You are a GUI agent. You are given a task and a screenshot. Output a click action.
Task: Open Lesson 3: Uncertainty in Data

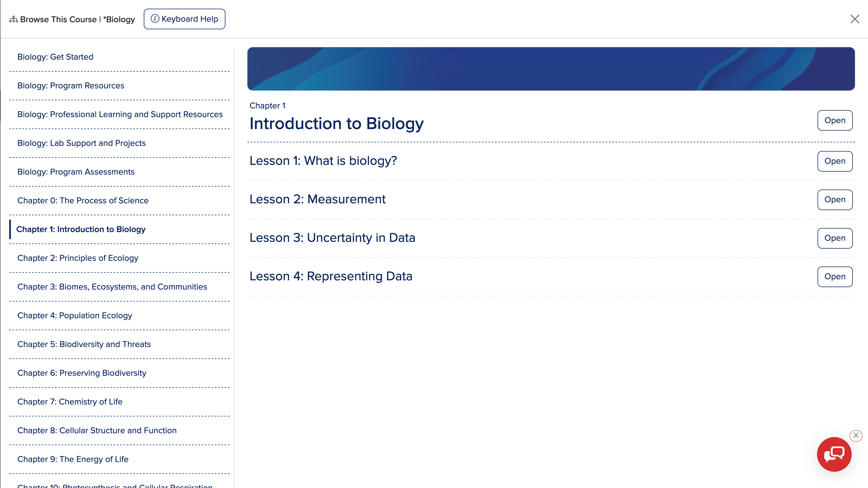pos(835,238)
